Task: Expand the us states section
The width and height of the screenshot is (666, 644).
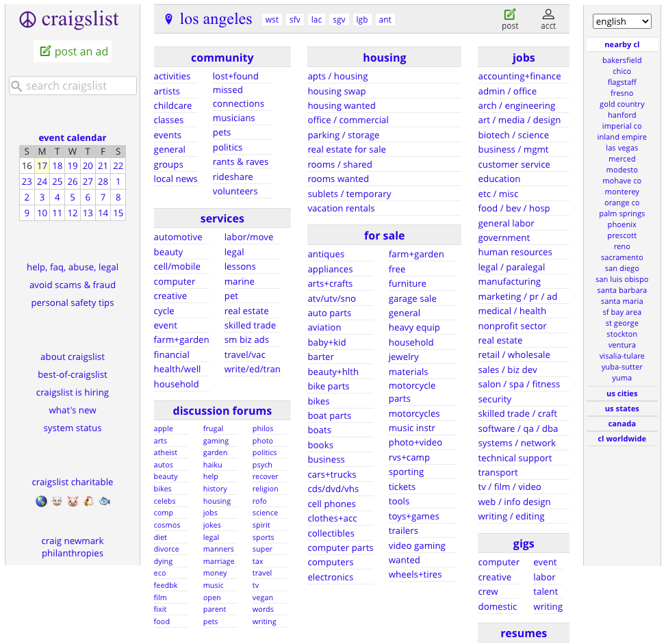Action: (x=622, y=409)
